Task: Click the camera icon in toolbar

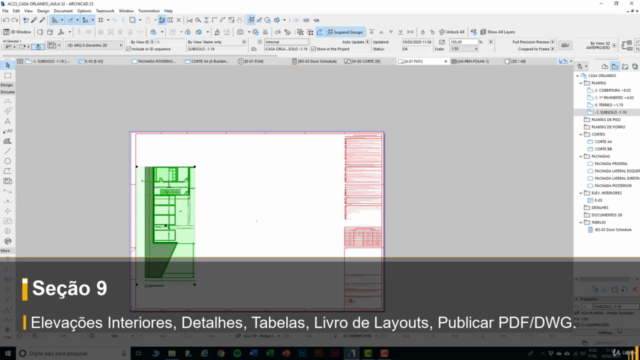Action: 240,32
